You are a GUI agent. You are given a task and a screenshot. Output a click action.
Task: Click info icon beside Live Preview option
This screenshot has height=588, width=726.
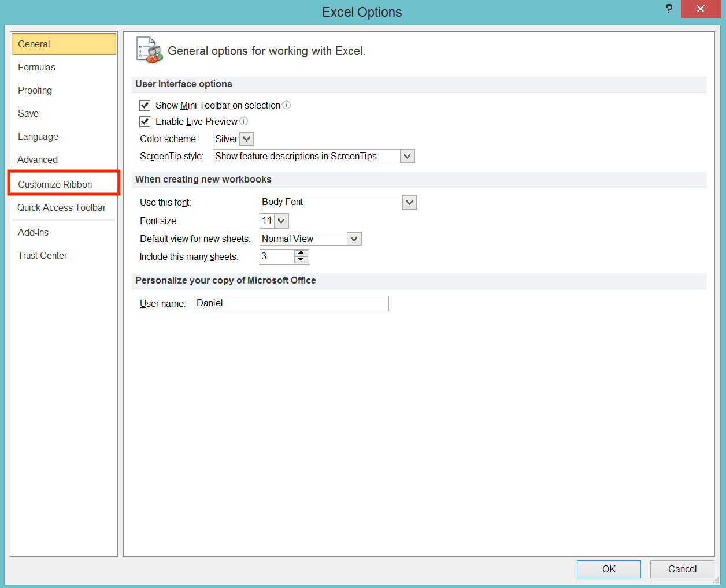click(x=243, y=121)
